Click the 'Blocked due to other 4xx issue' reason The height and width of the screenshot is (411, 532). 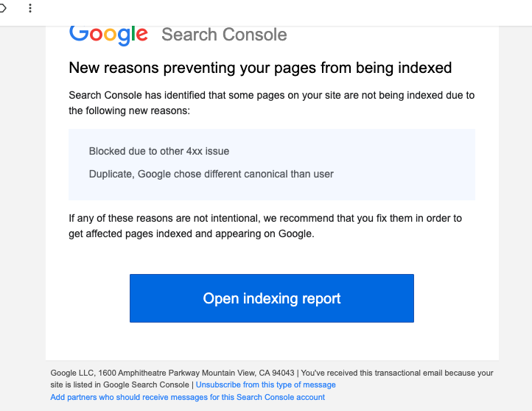[159, 151]
